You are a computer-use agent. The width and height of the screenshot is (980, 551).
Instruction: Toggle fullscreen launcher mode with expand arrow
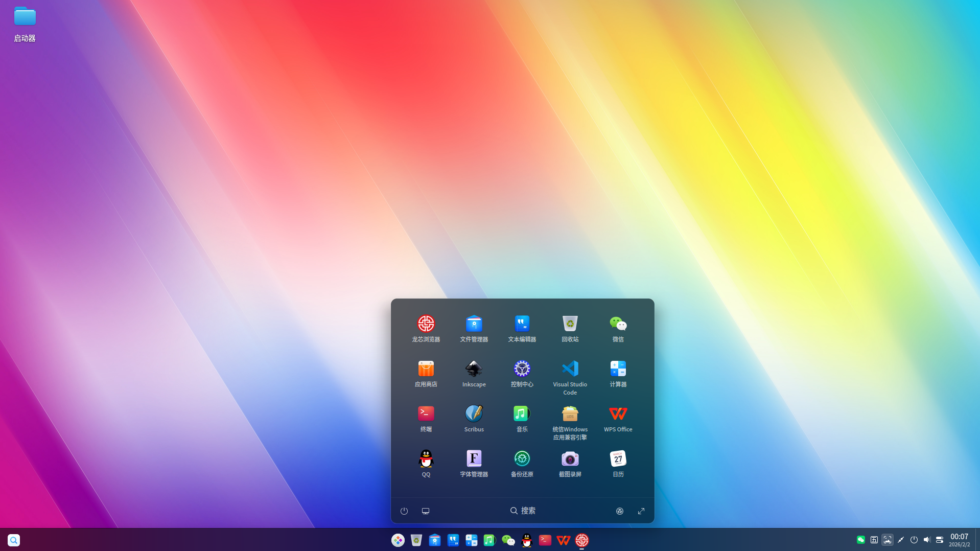[x=641, y=511]
